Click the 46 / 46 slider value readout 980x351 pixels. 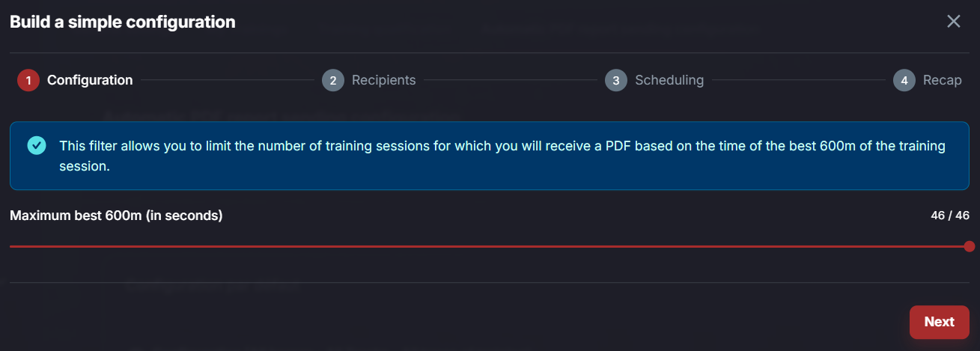950,216
